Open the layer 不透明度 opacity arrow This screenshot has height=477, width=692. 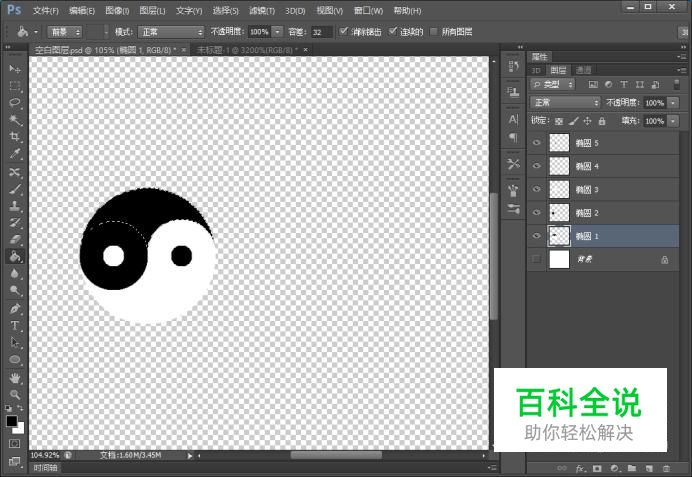tap(673, 103)
